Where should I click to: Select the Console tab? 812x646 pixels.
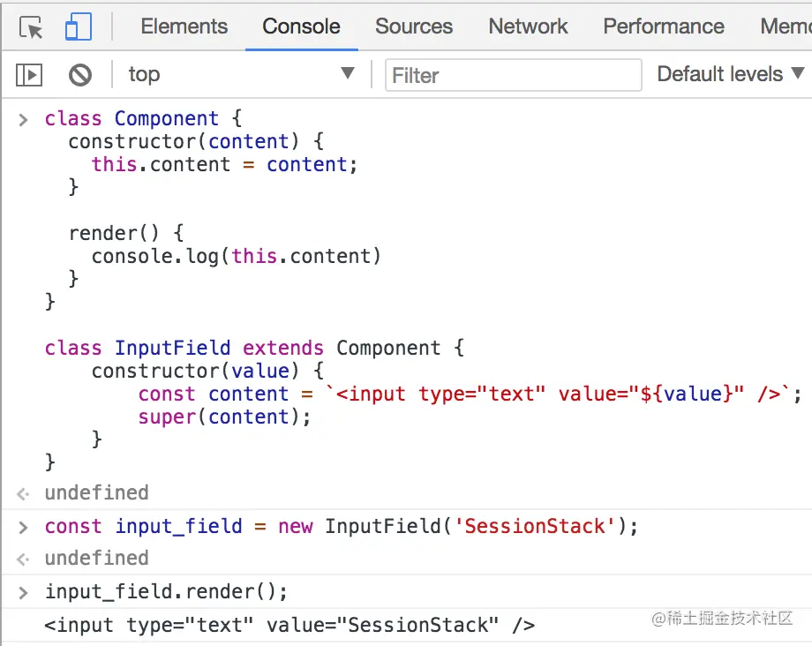(301, 26)
